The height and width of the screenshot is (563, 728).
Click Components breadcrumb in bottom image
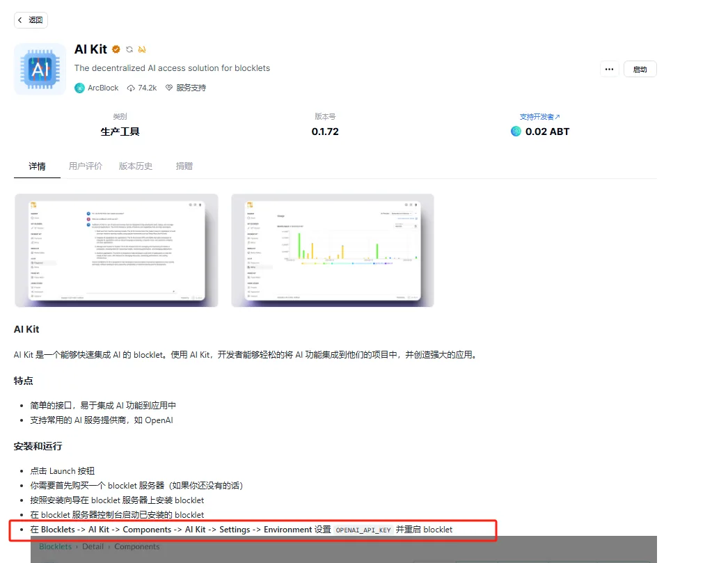click(137, 547)
